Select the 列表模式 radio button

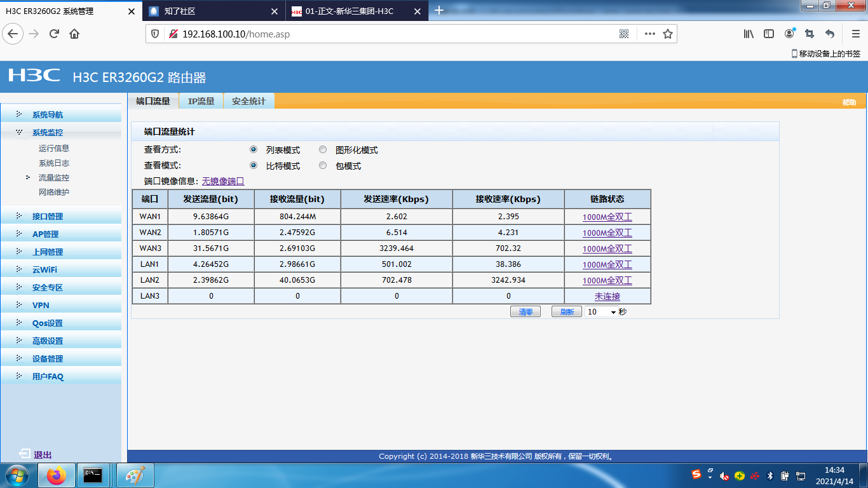point(254,150)
